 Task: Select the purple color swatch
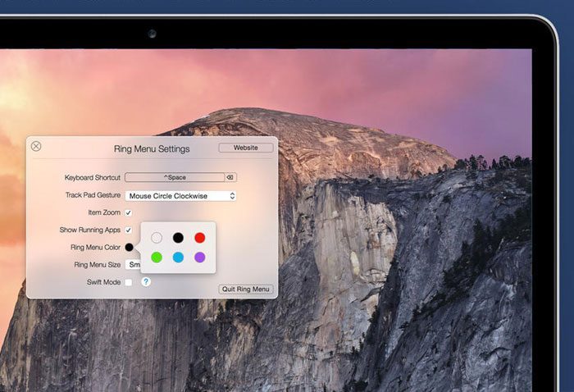[x=200, y=258]
